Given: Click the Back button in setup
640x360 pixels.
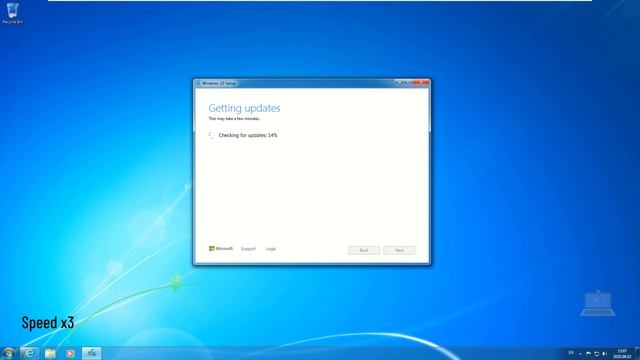Looking at the screenshot, I should tap(364, 250).
